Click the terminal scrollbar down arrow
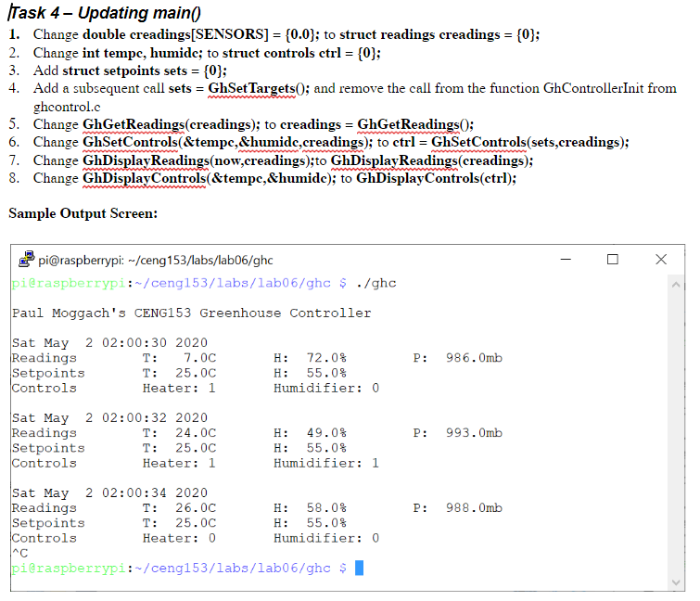The image size is (700, 601). point(676,582)
